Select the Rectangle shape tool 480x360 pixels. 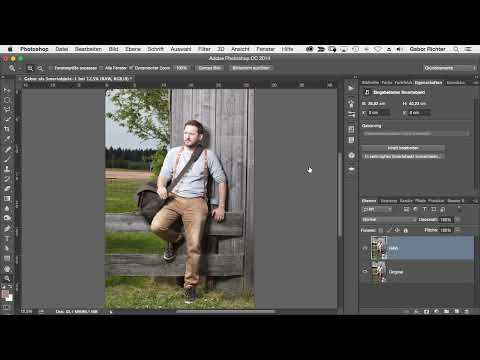pos(7,258)
